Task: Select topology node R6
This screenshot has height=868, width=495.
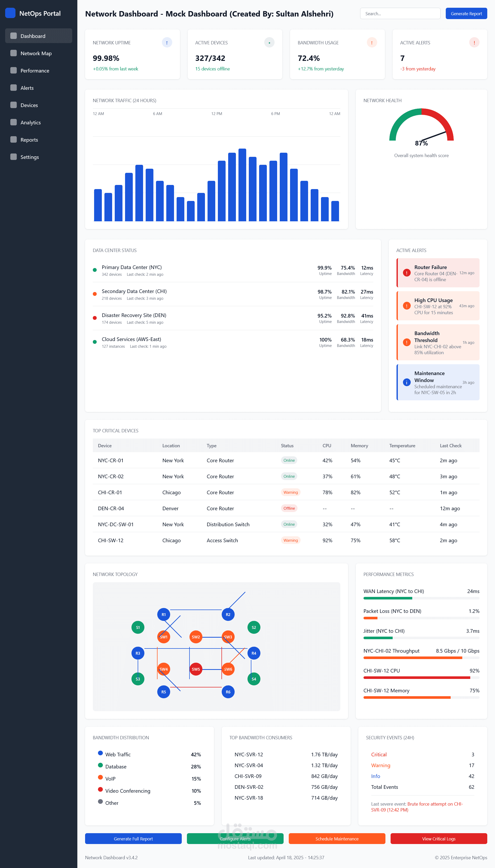Action: 228,692
